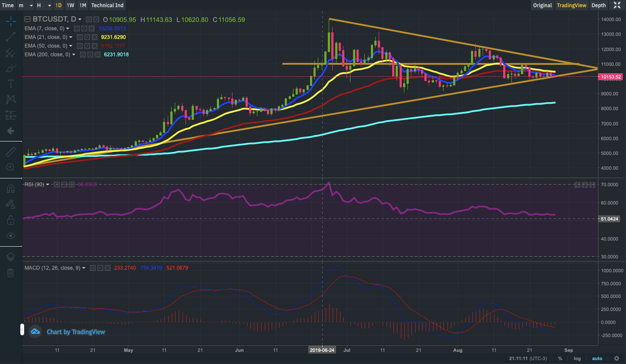Hide EMA 7 indicator with eye icon

coord(77,28)
